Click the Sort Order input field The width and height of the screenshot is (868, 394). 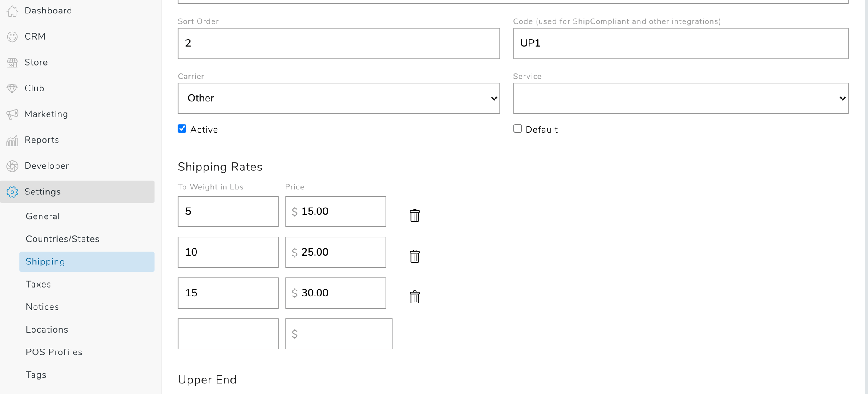point(339,43)
